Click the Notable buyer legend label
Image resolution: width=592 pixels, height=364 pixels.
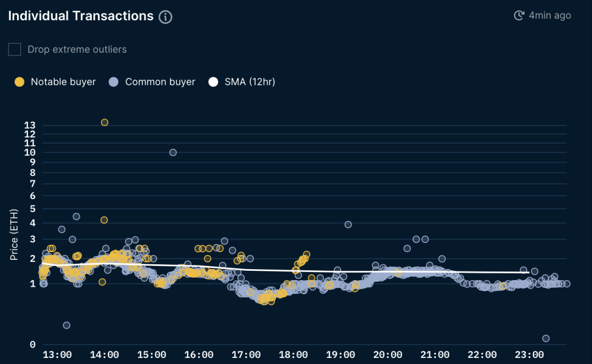tap(63, 82)
